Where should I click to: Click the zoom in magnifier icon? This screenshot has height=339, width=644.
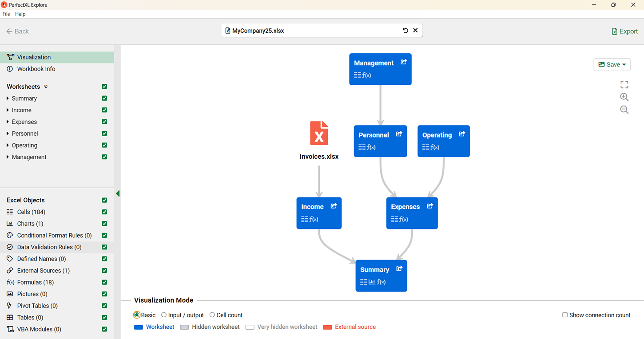(624, 97)
